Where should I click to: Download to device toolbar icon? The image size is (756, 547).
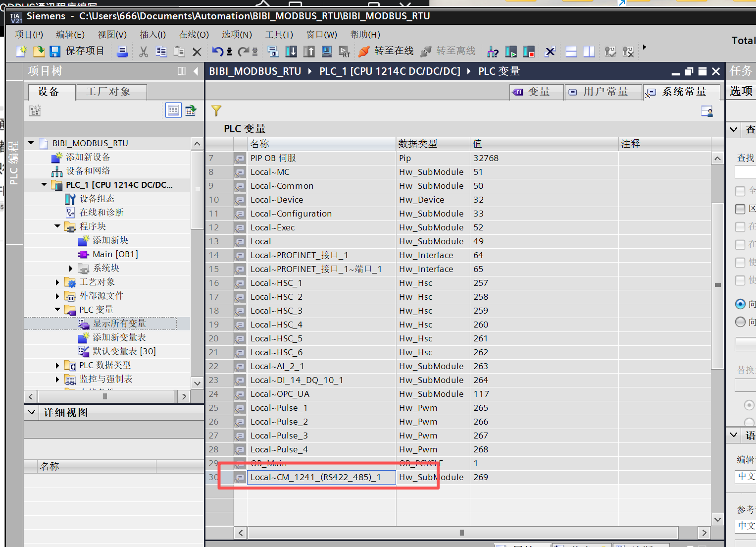click(x=292, y=52)
